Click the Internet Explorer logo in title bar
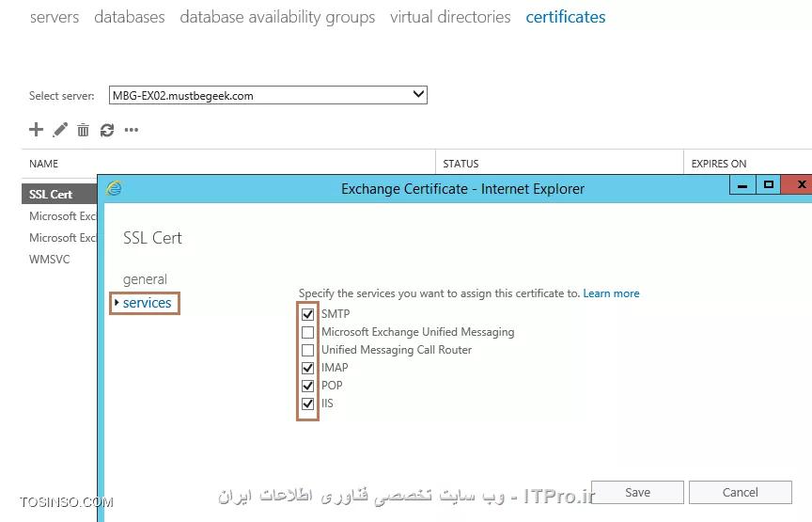 pyautogui.click(x=114, y=189)
